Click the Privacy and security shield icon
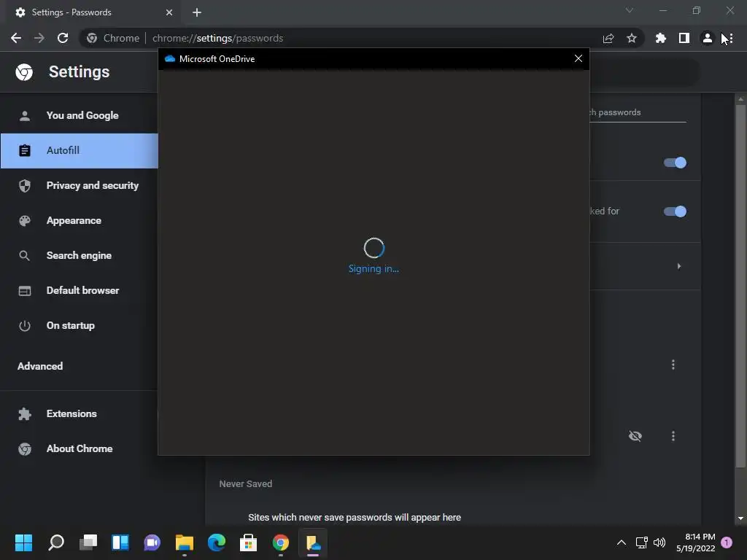This screenshot has height=560, width=747. tap(25, 185)
